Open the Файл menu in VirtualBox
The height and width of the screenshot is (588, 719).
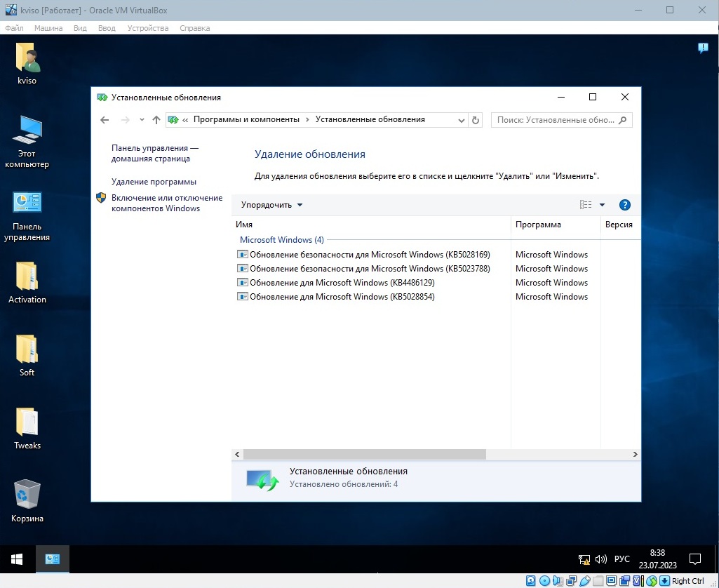tap(14, 28)
